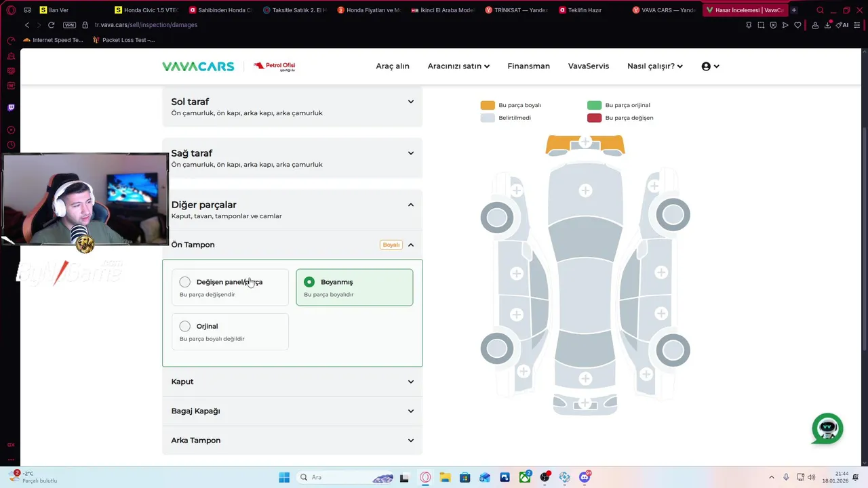Collapse the 'Diğer parçalar' section
This screenshot has height=488, width=868.
[292, 209]
